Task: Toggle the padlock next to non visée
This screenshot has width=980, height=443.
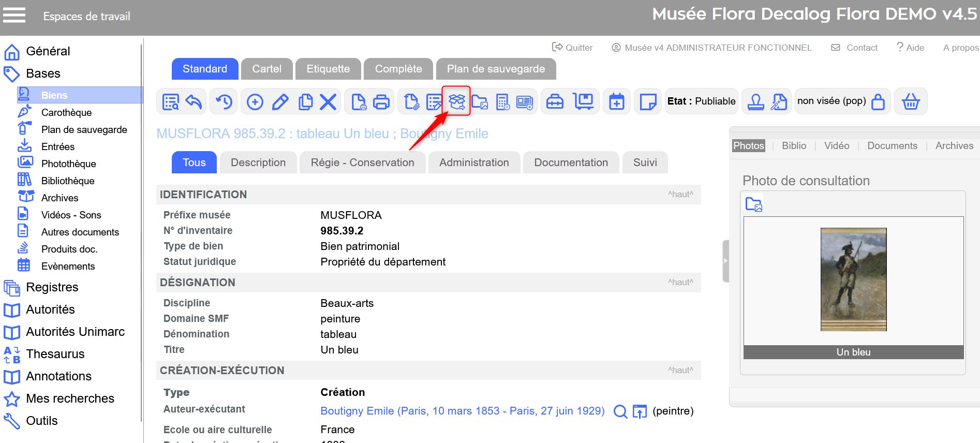Action: click(x=878, y=101)
